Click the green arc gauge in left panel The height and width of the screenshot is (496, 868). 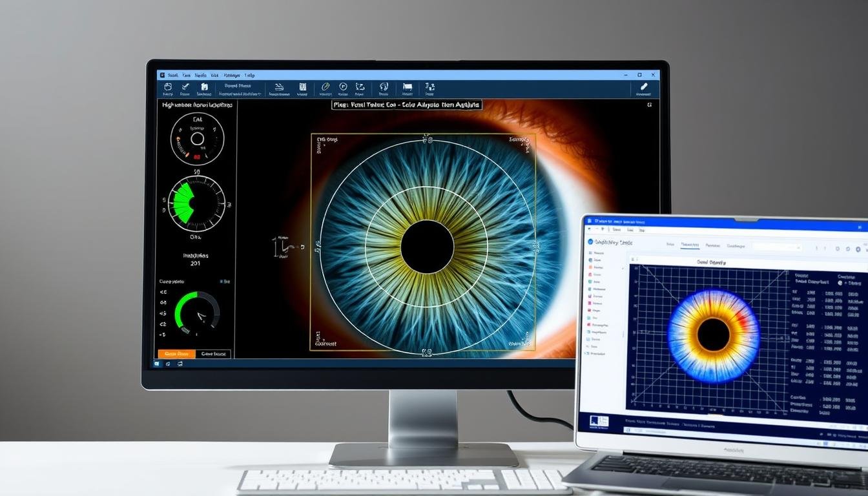(198, 313)
